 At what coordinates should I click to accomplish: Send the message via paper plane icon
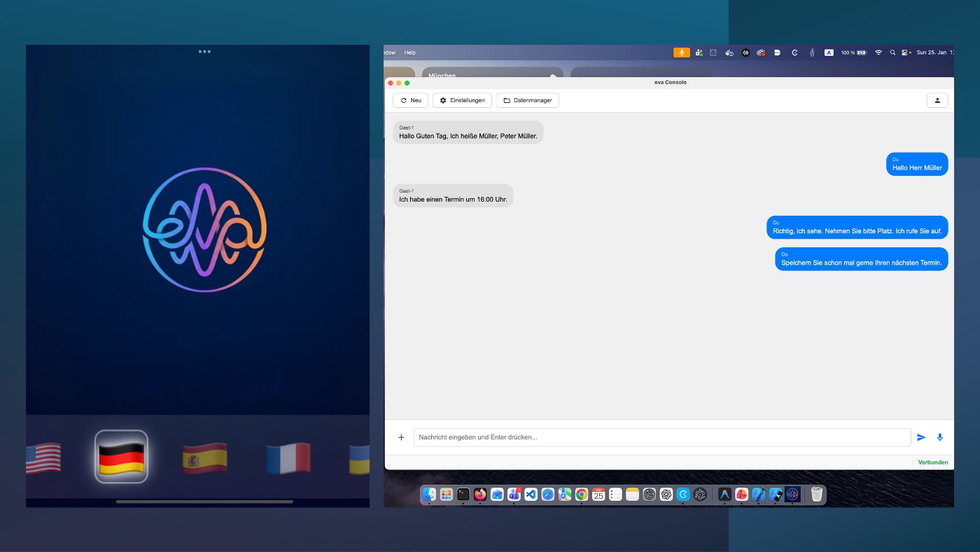(921, 436)
